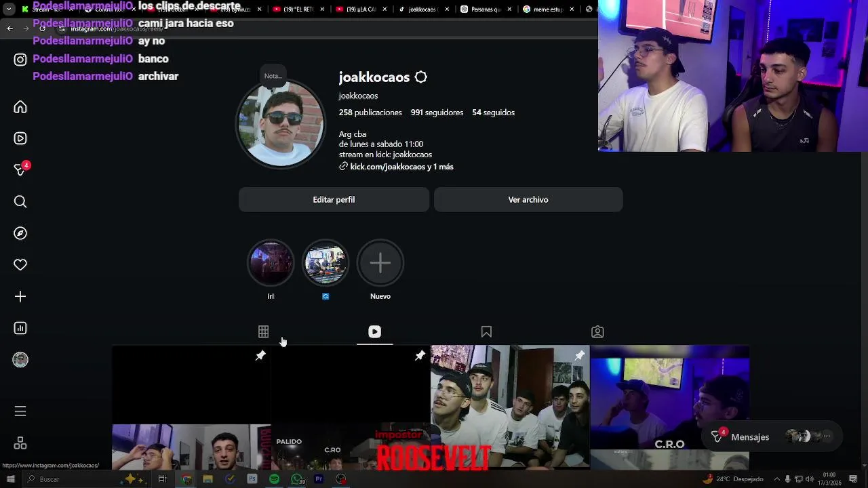Click the instagram.com address bar
868x488 pixels.
coord(325,28)
